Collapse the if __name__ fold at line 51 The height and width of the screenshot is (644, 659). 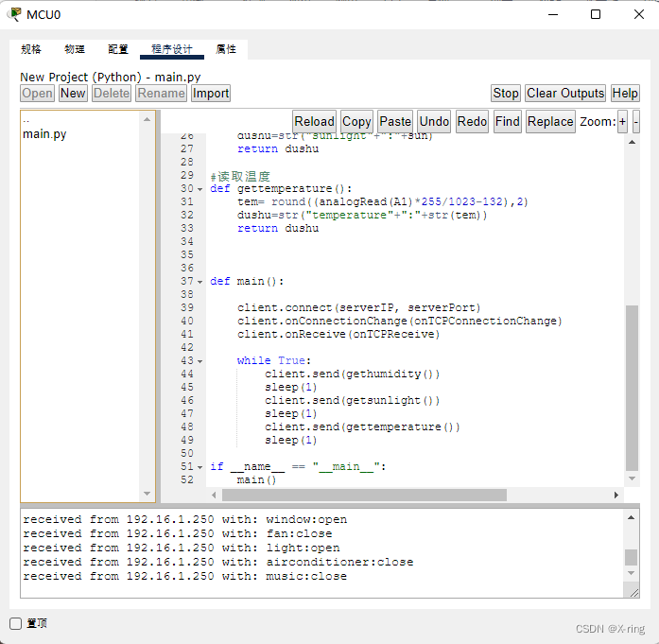(200, 467)
